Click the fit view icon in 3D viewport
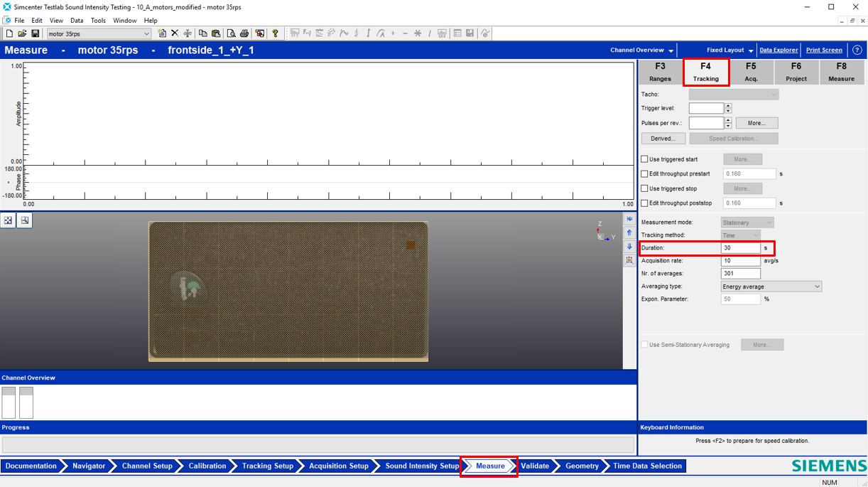Image resolution: width=868 pixels, height=487 pixels. point(8,220)
